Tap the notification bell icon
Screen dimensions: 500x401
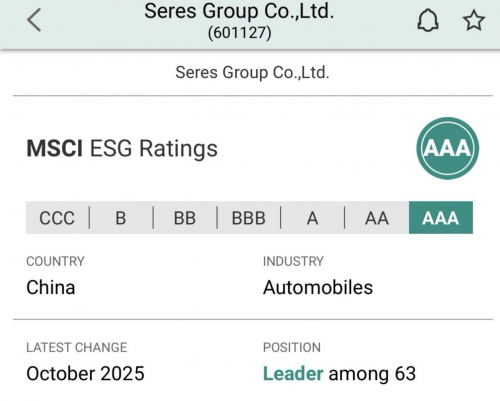click(x=428, y=20)
